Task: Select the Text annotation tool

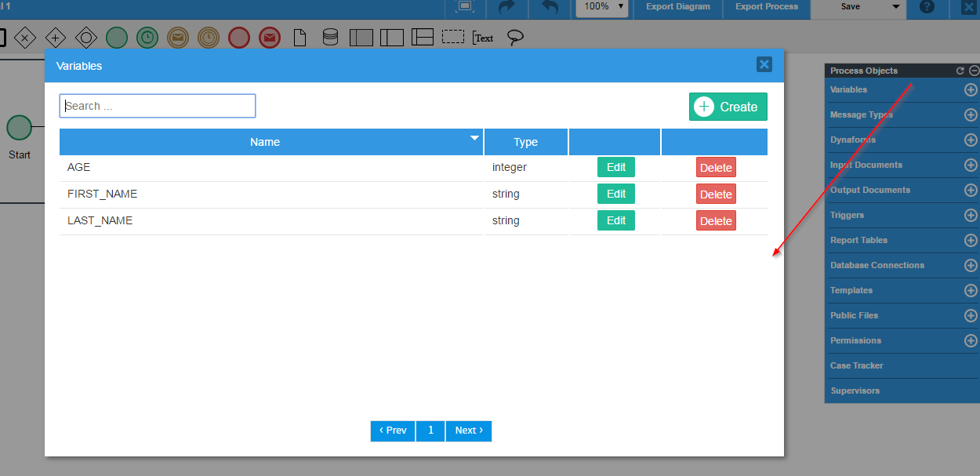Action: click(483, 38)
